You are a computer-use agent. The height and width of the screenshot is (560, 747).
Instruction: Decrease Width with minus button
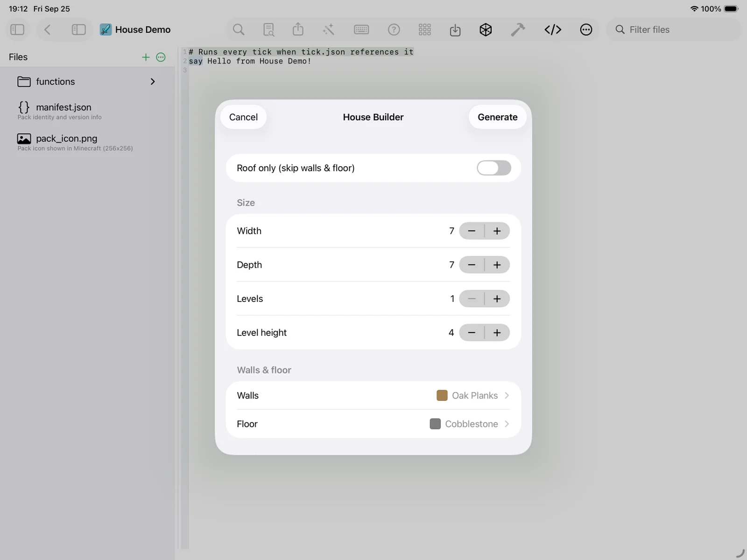[472, 231]
